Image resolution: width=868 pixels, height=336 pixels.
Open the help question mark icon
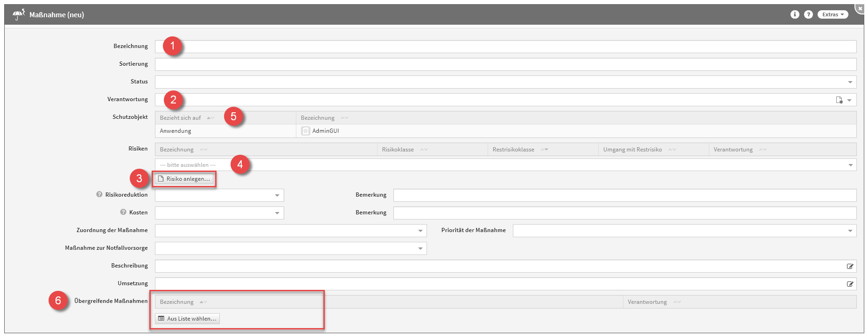(809, 14)
